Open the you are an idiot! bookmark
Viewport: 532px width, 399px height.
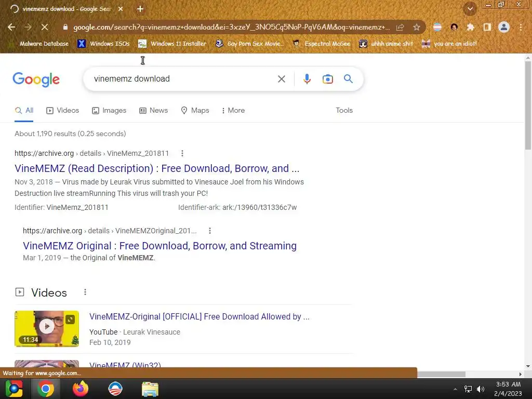449,44
